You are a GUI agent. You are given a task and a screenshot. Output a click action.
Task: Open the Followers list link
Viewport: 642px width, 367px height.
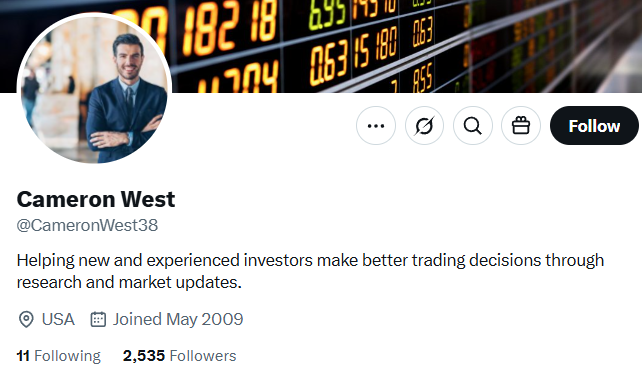(180, 356)
